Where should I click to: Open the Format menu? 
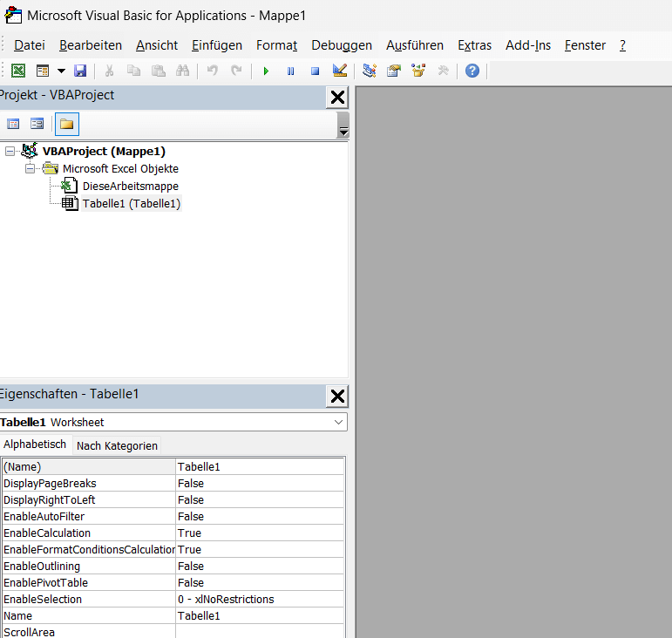tap(277, 45)
